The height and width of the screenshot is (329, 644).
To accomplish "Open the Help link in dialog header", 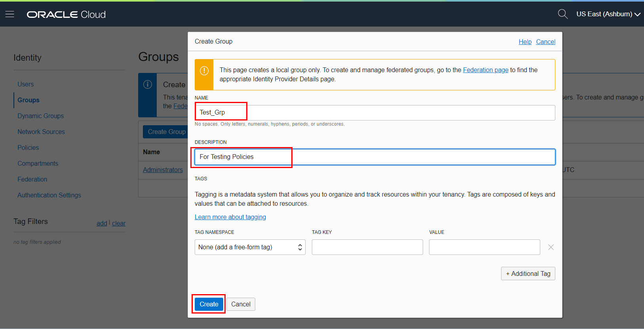I will tap(525, 42).
